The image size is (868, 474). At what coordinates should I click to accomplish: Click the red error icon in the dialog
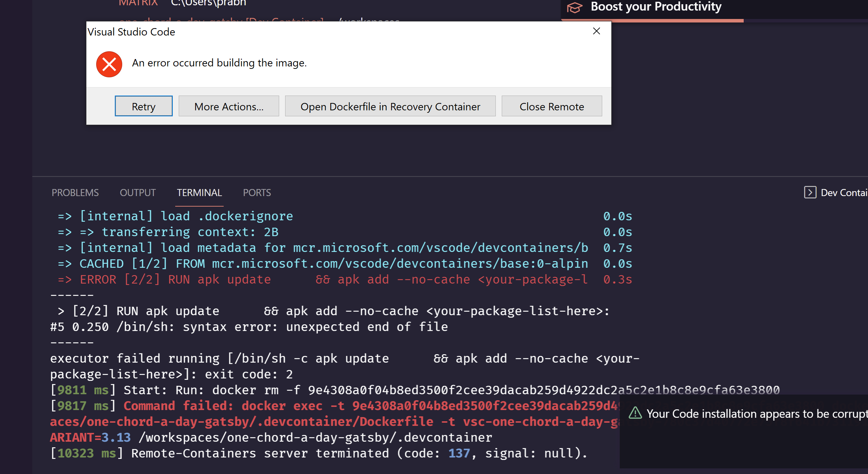[108, 64]
